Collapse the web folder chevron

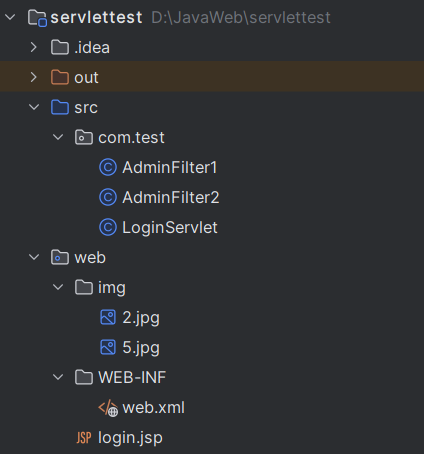(x=34, y=257)
